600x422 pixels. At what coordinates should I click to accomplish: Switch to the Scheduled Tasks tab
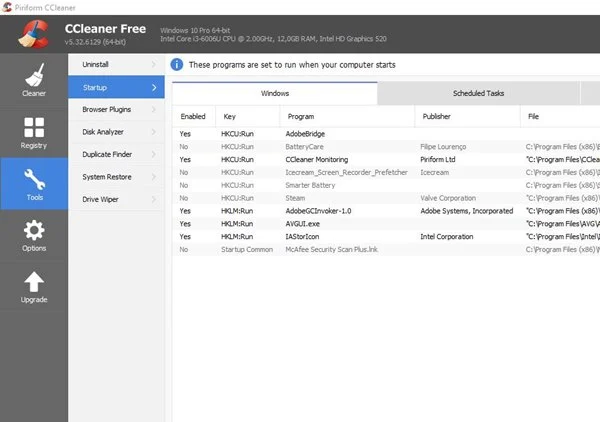pos(478,93)
